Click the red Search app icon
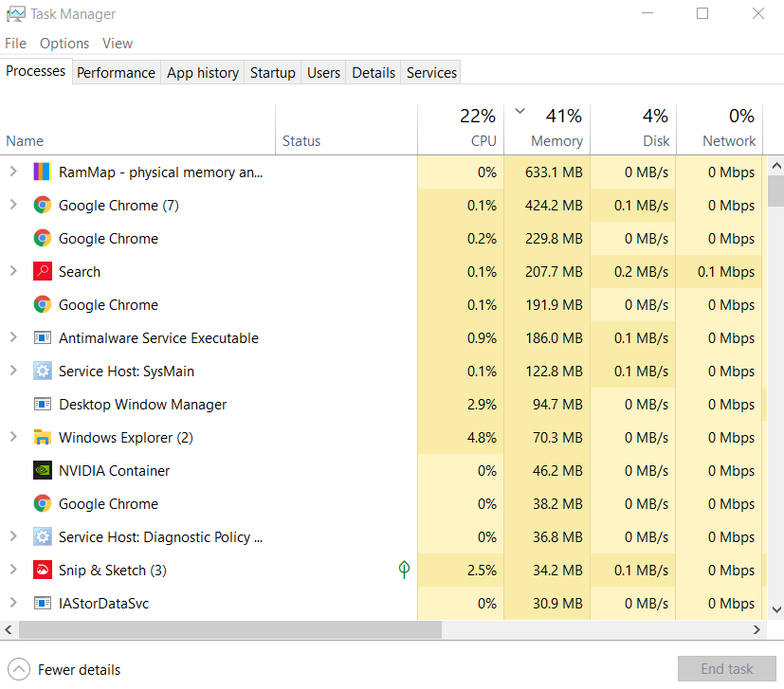The image size is (784, 689). [x=42, y=271]
